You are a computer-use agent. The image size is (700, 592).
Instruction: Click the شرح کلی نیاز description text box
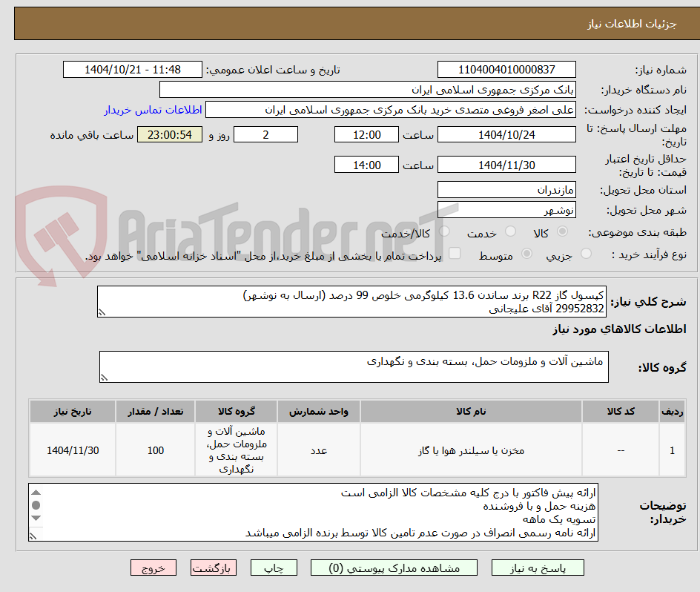pyautogui.click(x=351, y=302)
